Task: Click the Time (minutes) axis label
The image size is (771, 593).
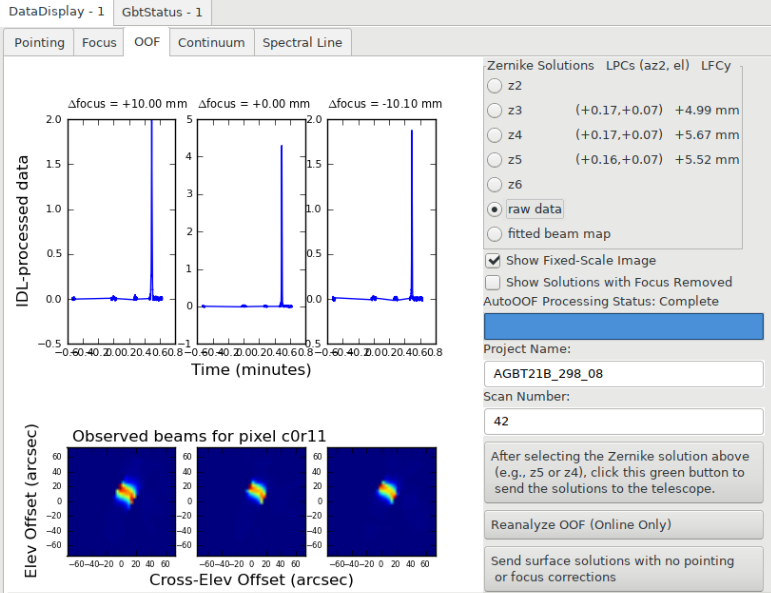Action: point(251,370)
